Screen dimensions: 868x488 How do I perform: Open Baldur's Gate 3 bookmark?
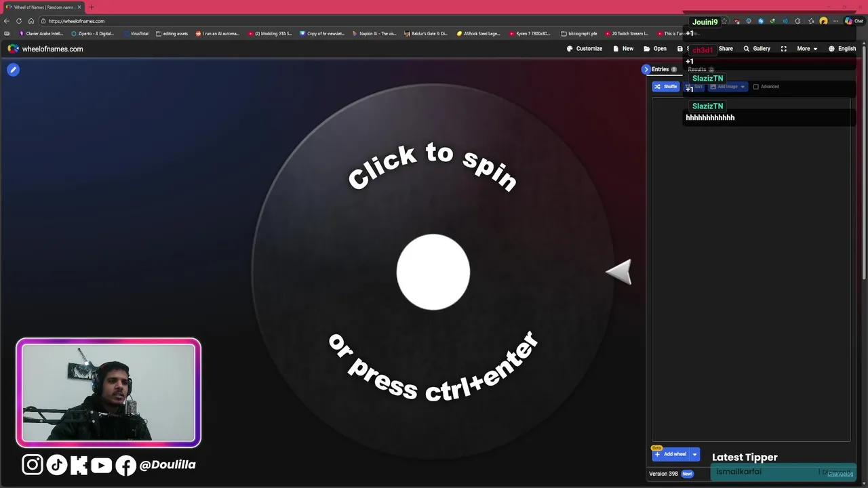(x=427, y=33)
